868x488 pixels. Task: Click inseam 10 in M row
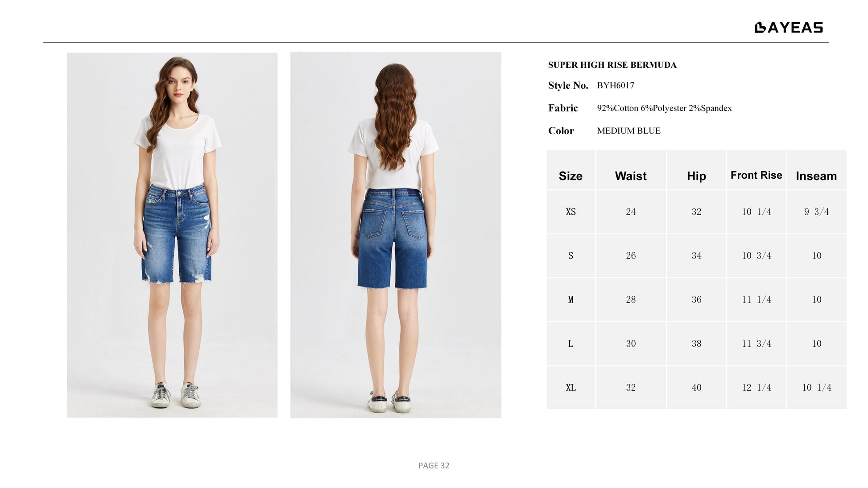(x=816, y=299)
